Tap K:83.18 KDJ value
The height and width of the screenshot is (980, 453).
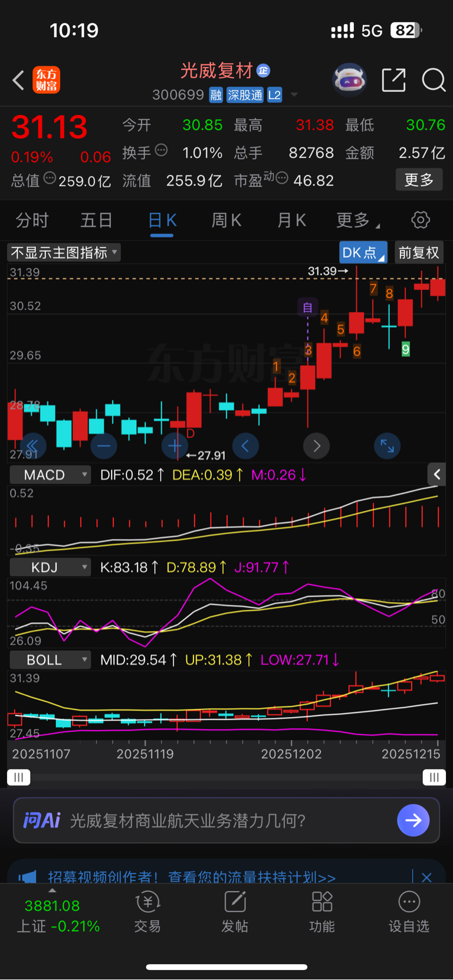[129, 567]
